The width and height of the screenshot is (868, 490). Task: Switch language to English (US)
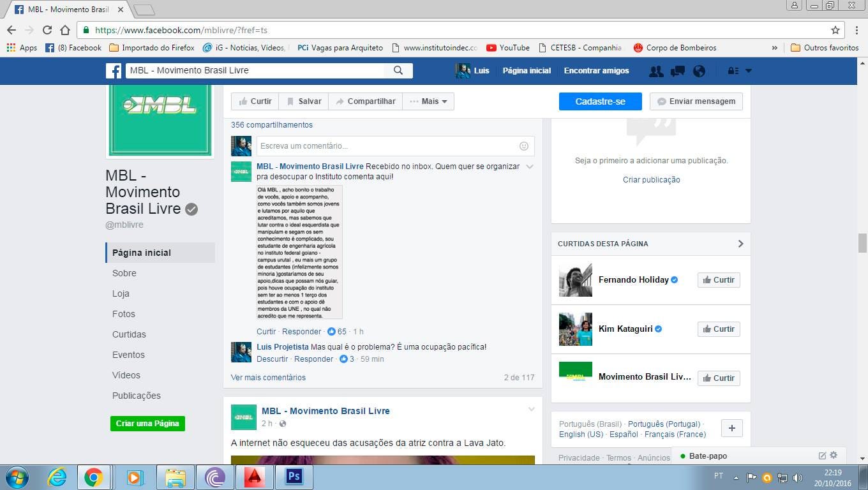pos(581,434)
